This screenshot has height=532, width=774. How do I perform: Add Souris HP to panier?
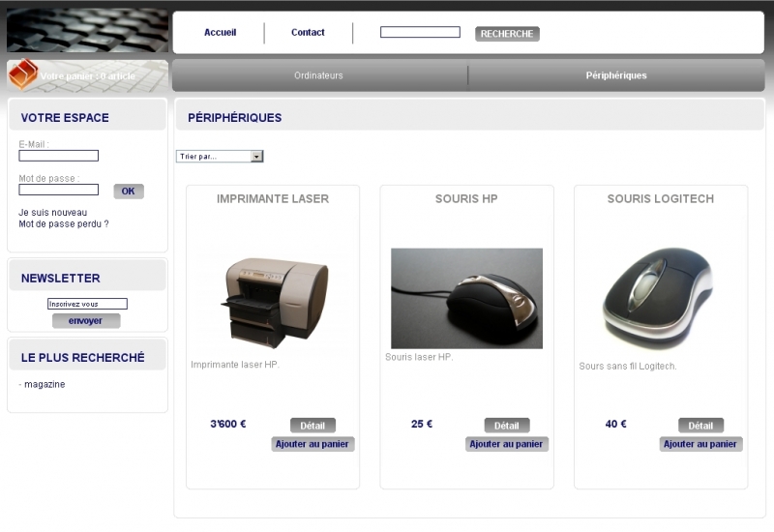coord(506,444)
